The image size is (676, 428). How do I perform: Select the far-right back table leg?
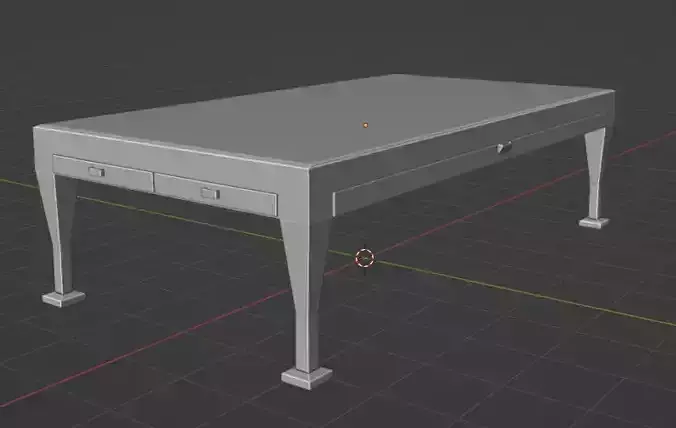point(595,175)
